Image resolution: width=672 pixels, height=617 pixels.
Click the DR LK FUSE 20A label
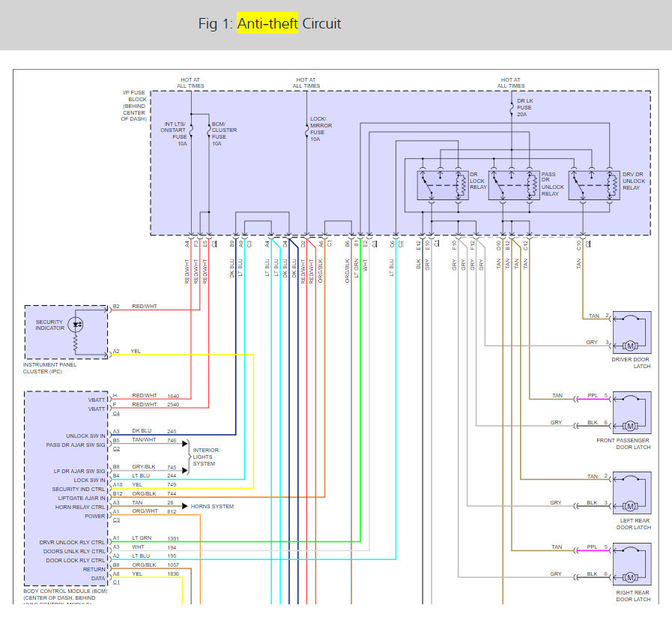coord(524,108)
